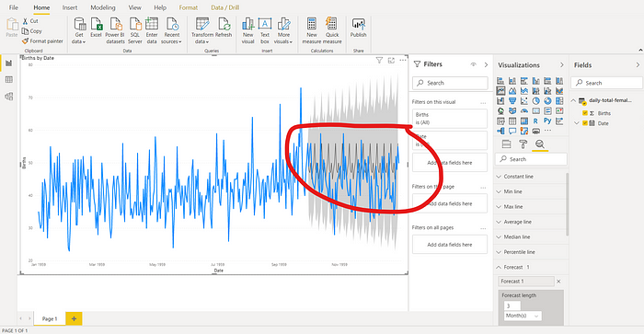
Task: Select the Treemap visual icon
Action: [x=559, y=100]
